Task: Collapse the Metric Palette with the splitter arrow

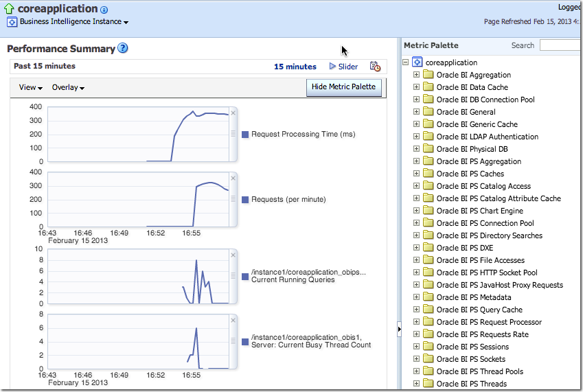Action: [x=399, y=329]
